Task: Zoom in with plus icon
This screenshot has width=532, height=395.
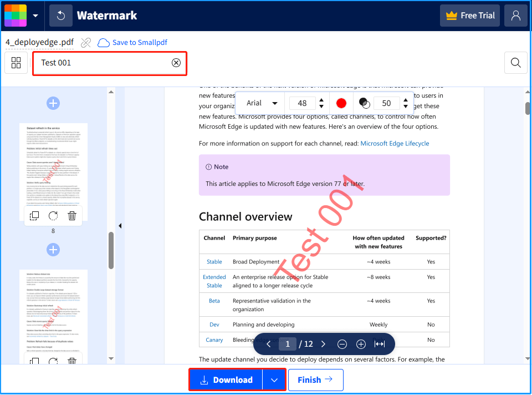Action: [361, 345]
